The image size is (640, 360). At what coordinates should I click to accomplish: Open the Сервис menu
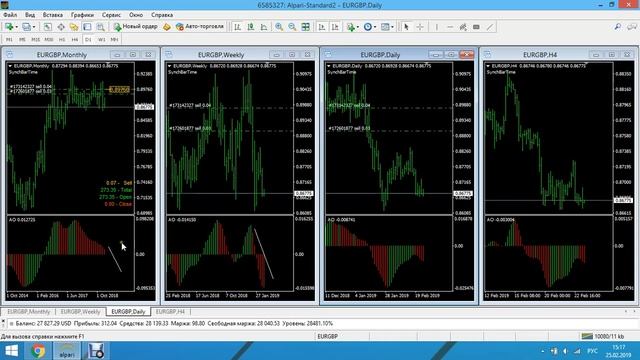coord(111,15)
